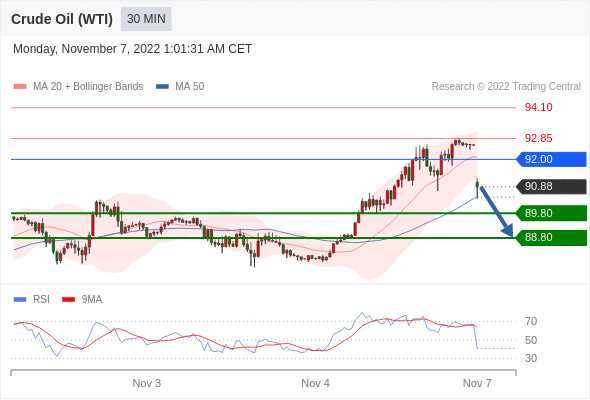
Task: Click the Nov 4 date axis label
Action: (x=315, y=383)
